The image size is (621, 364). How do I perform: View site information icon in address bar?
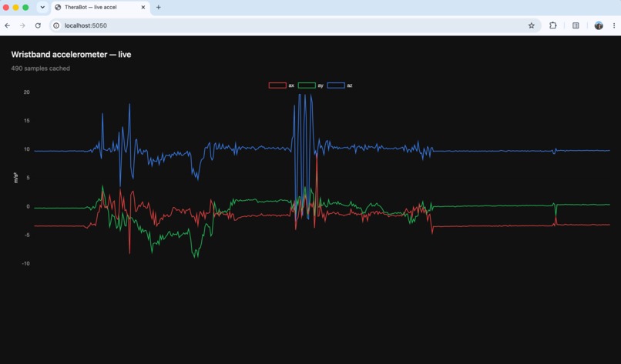(56, 25)
